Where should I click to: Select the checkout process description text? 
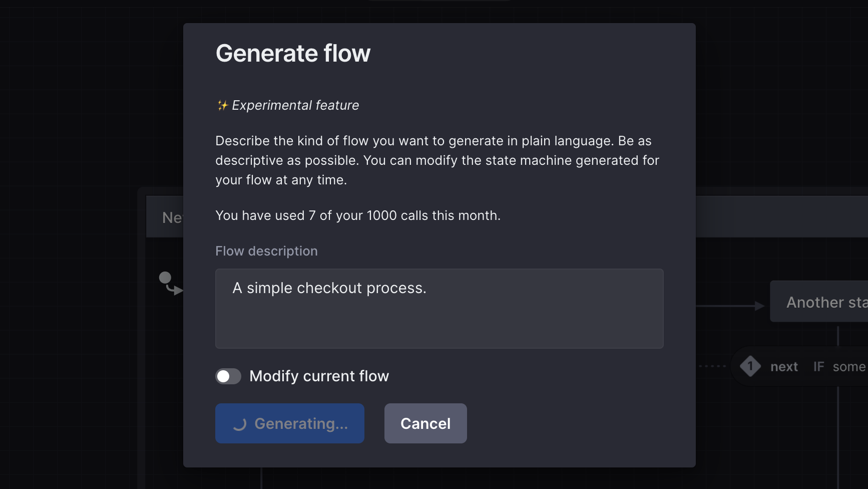tap(329, 288)
